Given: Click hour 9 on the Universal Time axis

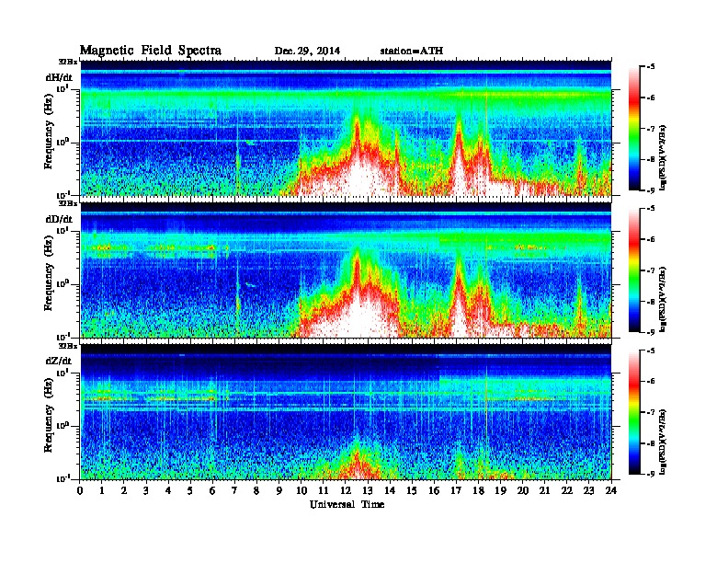Looking at the screenshot, I should 279,490.
